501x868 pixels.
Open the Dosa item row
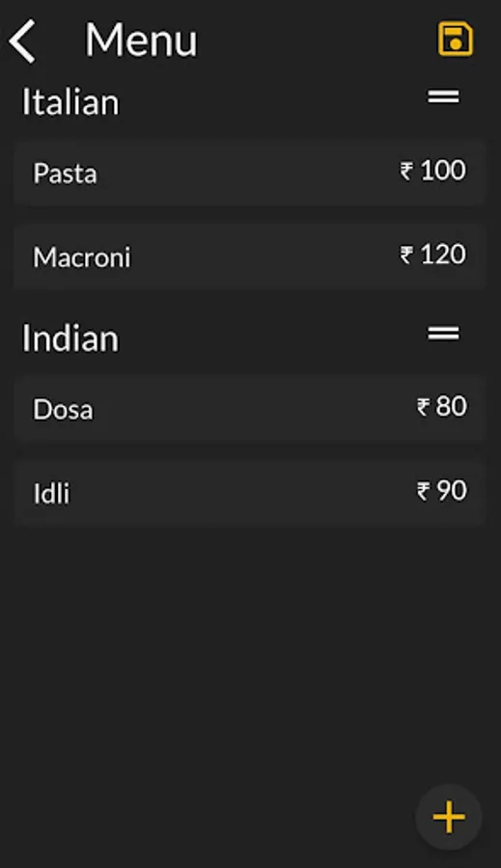pyautogui.click(x=249, y=409)
